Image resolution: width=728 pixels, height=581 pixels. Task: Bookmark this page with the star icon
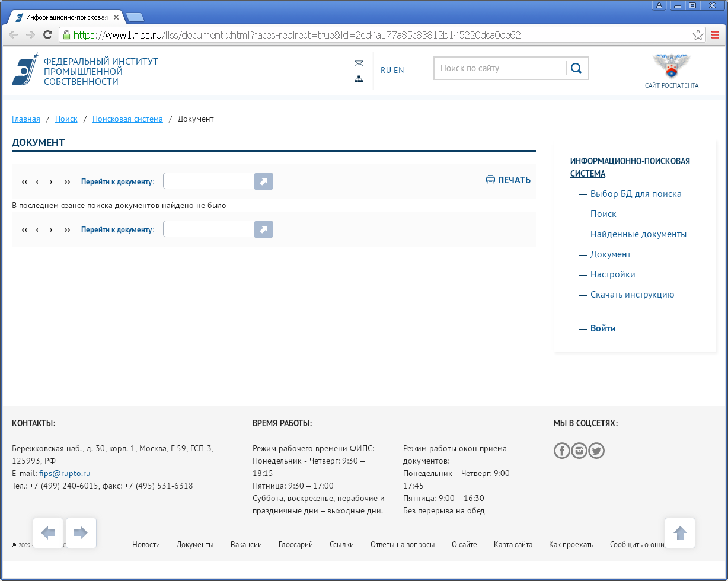coord(698,35)
